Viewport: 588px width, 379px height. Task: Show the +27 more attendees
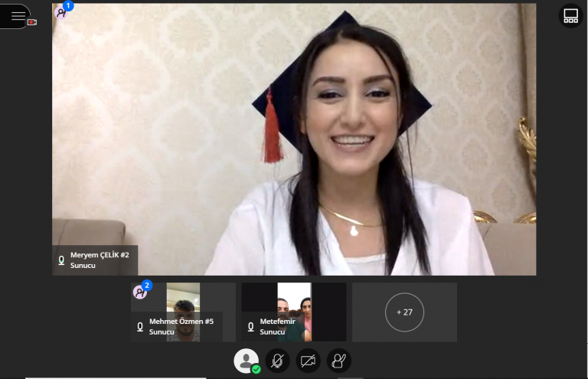(404, 312)
